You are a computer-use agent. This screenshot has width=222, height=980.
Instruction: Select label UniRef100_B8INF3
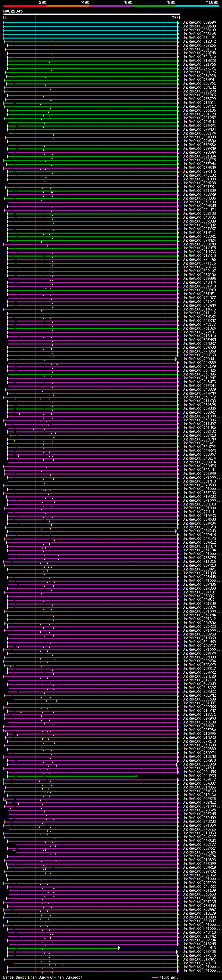pos(199,481)
